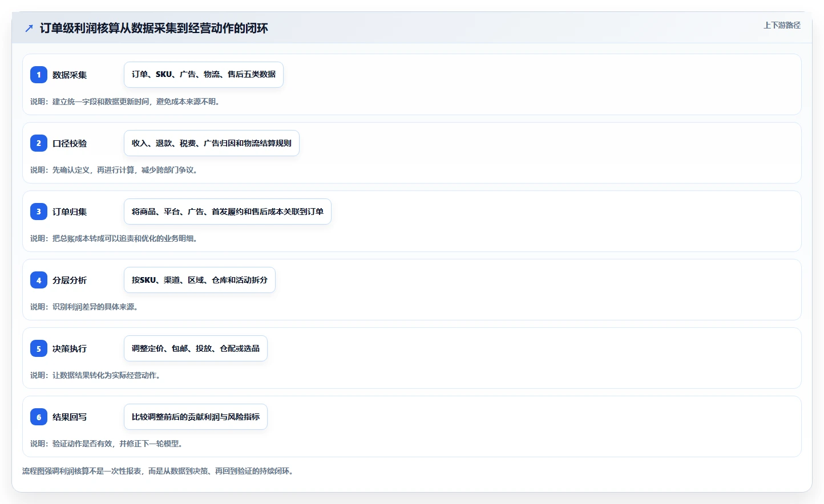Click the 上下游路径 label

(782, 25)
